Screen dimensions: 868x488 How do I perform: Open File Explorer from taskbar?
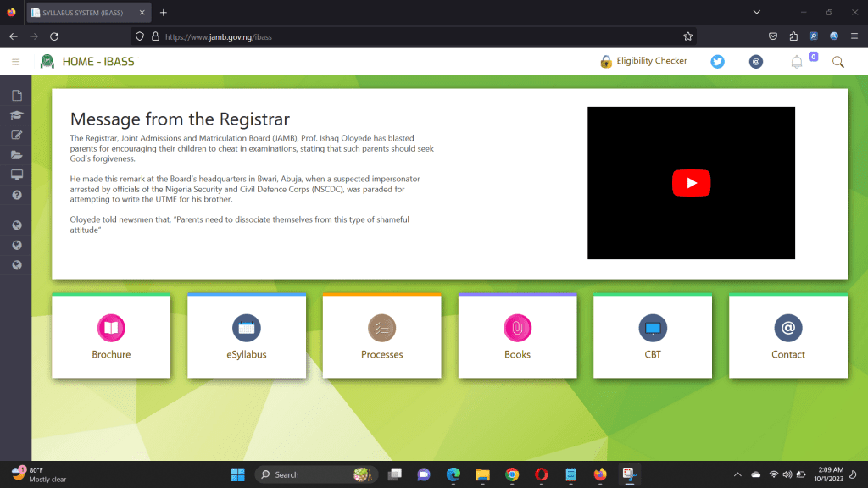click(482, 474)
